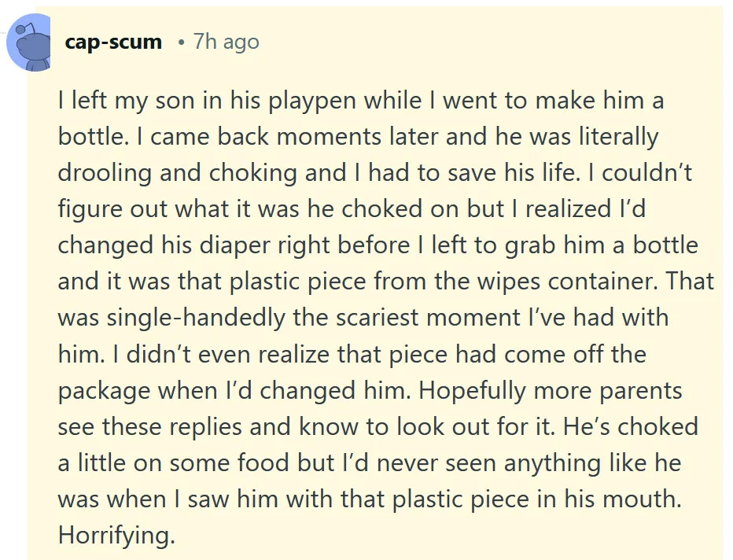
Task: Click the word "Horrifying." ending the comment
Action: 116,536
